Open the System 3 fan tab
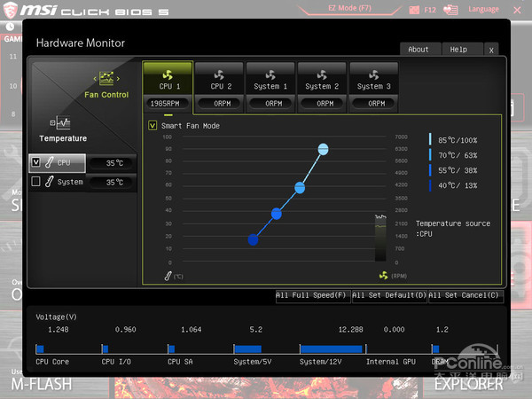 click(x=373, y=78)
